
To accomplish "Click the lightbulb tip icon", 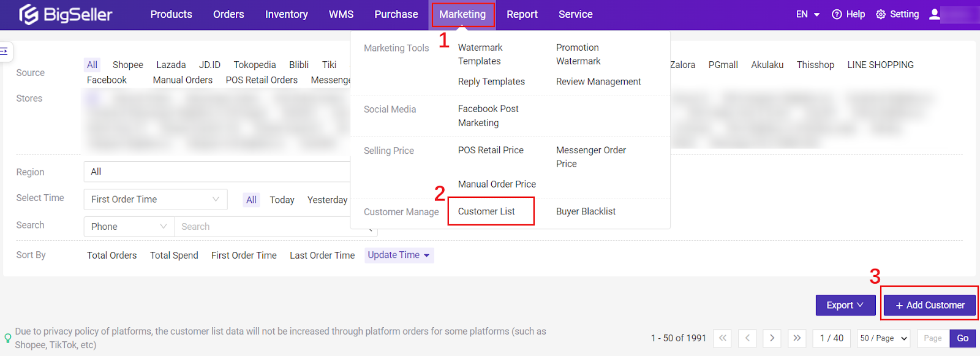I will coord(8,338).
